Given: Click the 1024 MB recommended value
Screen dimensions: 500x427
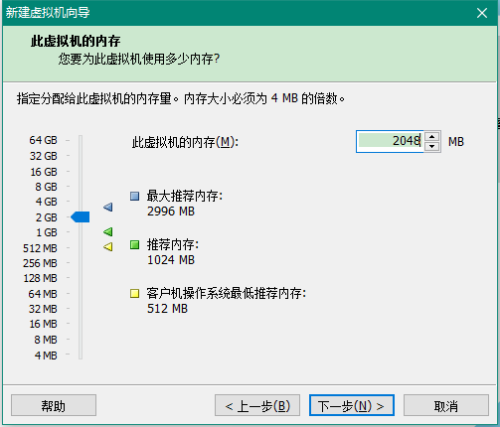Looking at the screenshot, I should (171, 260).
